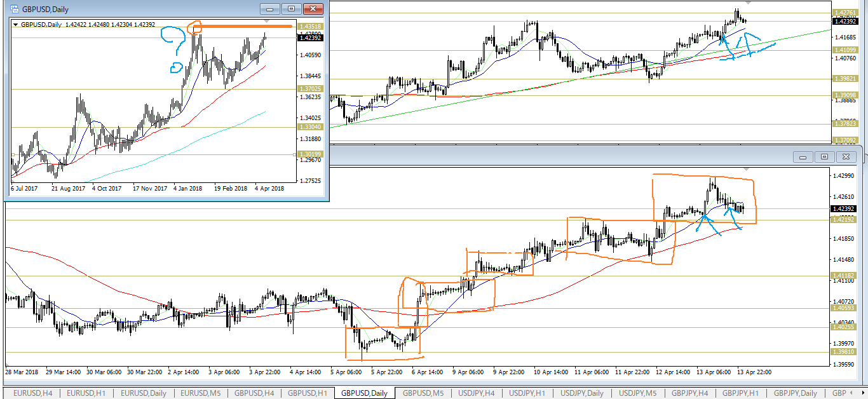Image resolution: width=868 pixels, height=399 pixels.
Task: Click the 1.40593 level label on lower chart
Action: point(844,308)
